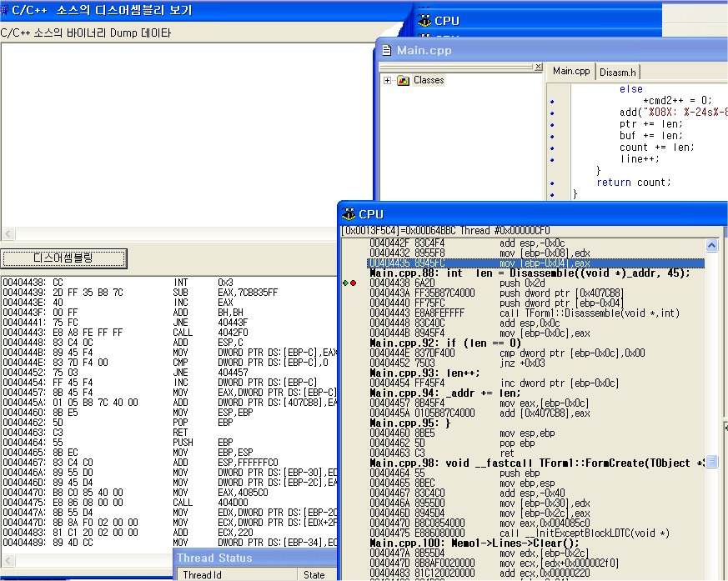
Task: Select the 'Main.cpp.88: int len' source line
Action: [x=530, y=273]
